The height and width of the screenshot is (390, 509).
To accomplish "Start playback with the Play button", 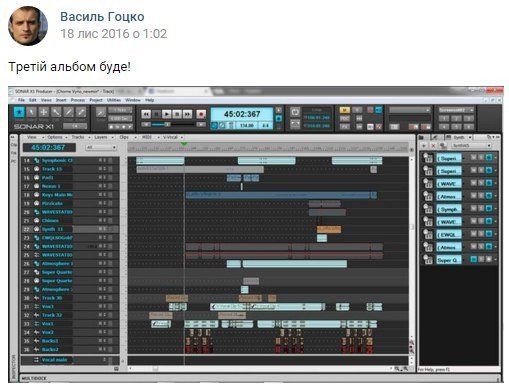I will click(167, 114).
